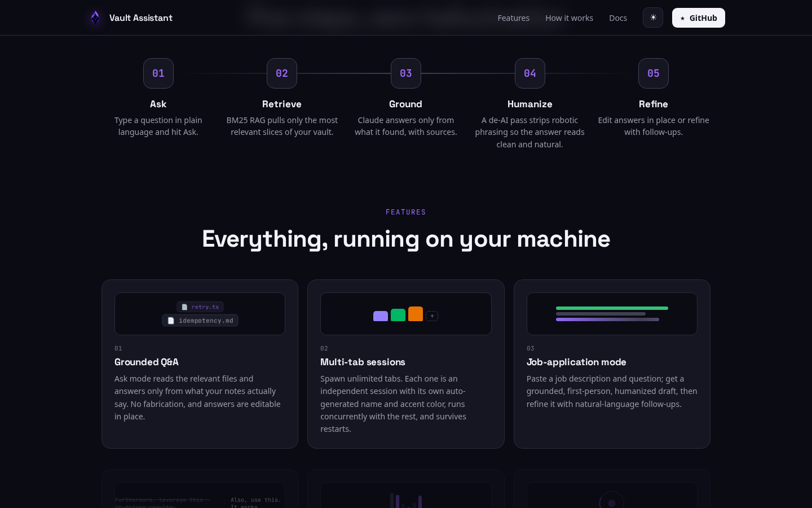Select the purple session tab swatch
This screenshot has height=508, width=812.
[381, 316]
